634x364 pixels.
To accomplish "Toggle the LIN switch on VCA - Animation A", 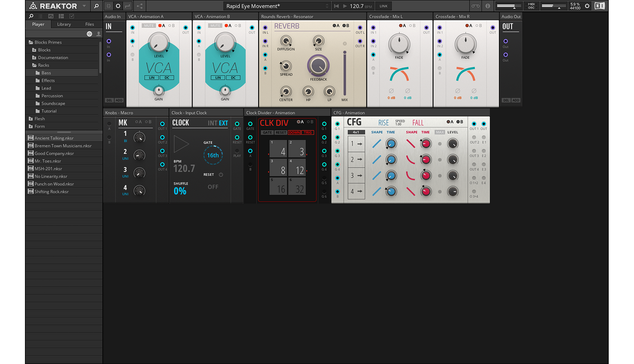I will pyautogui.click(x=151, y=78).
